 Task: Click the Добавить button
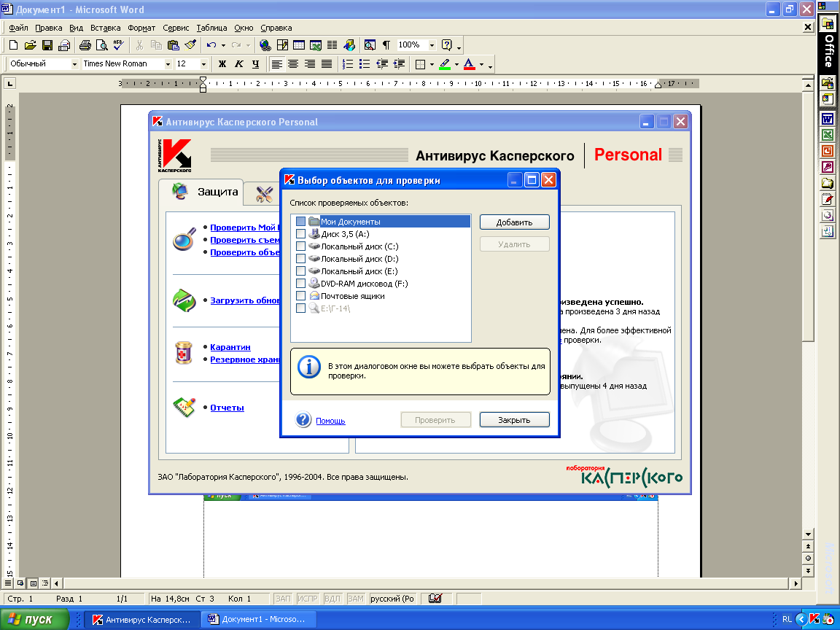(514, 222)
